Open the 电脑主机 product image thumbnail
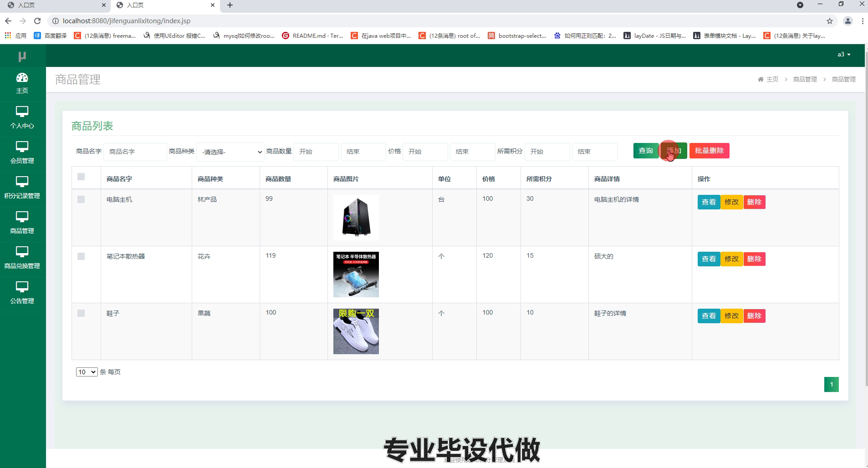Screen dimensions: 868x468 coord(356,218)
